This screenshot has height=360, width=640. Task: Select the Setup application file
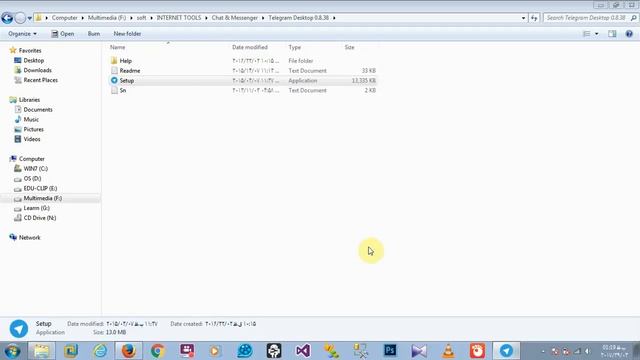(127, 80)
